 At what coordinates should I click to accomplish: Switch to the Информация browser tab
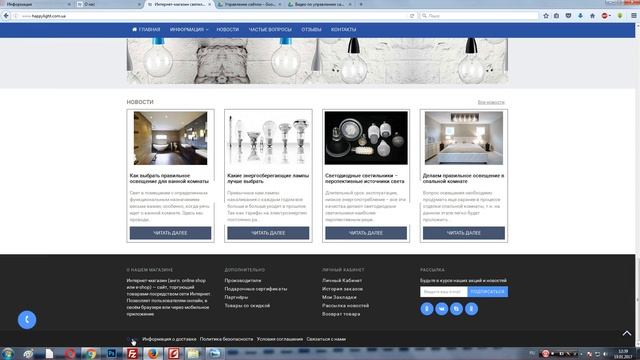tap(36, 4)
